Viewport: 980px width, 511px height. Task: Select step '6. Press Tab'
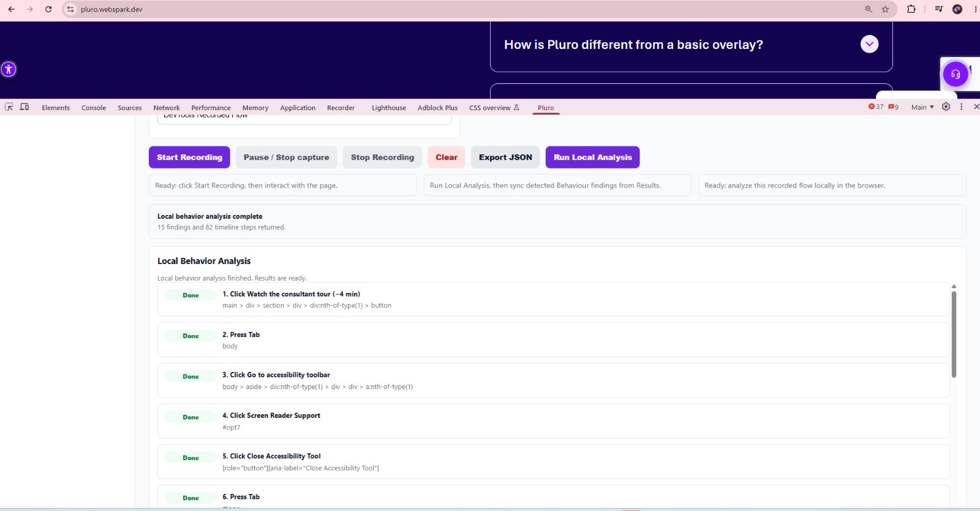point(553,497)
